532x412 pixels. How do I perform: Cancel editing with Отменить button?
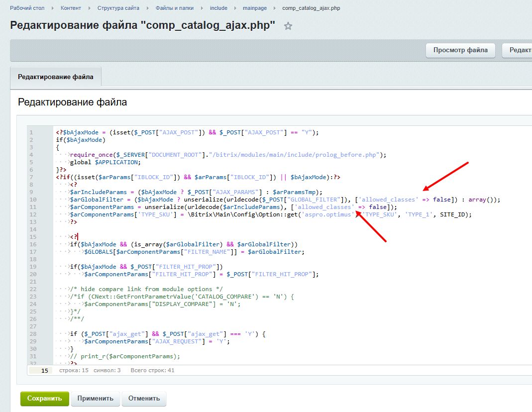[x=144, y=399]
